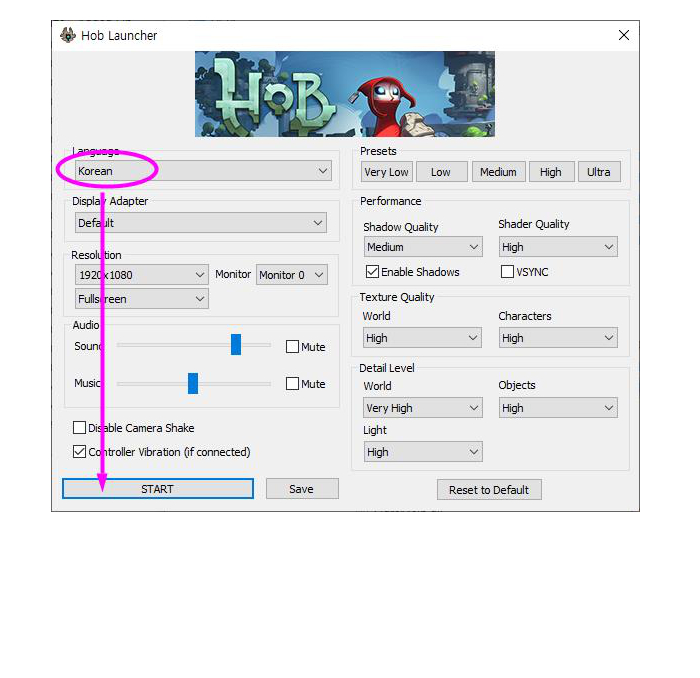This screenshot has height=678, width=700.
Task: Close the Hob Launcher window
Action: [x=624, y=35]
